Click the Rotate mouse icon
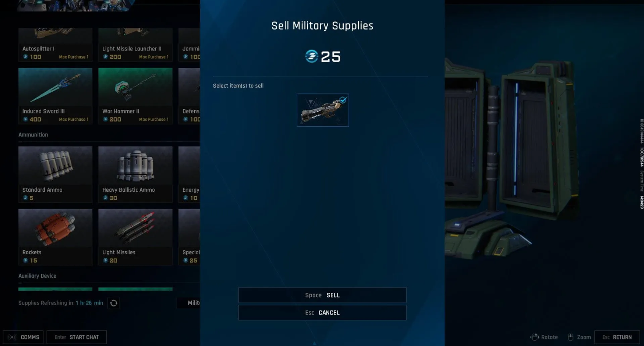Image resolution: width=644 pixels, height=346 pixels. (534, 337)
